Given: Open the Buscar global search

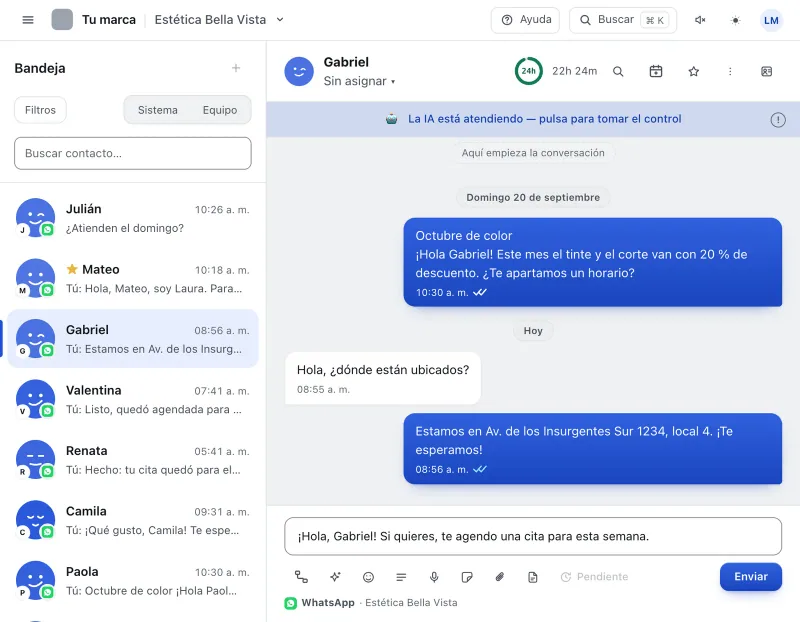Looking at the screenshot, I should click(623, 20).
